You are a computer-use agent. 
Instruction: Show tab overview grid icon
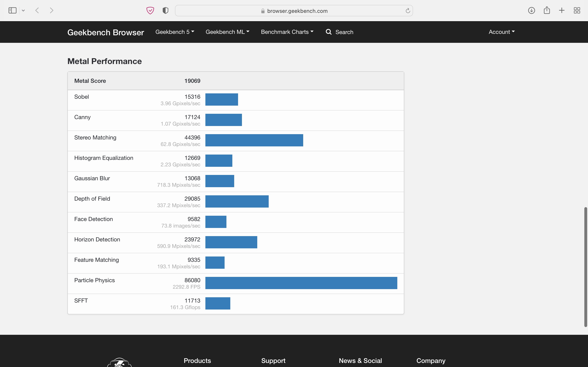tap(577, 10)
